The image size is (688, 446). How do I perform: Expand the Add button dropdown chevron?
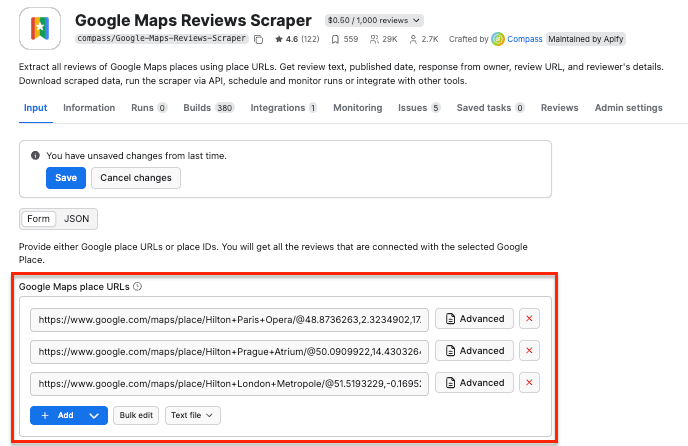coord(94,415)
